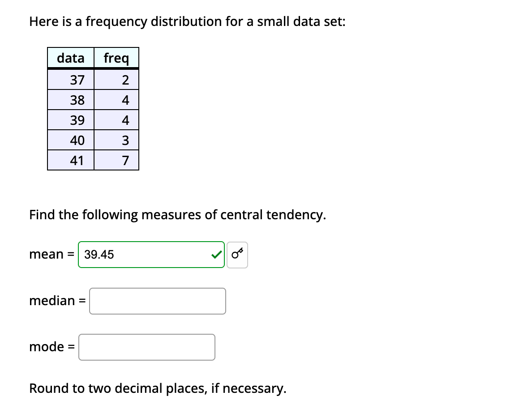This screenshot has height=417, width=532.
Task: Select the mean input containing 39.45
Action: tap(151, 254)
